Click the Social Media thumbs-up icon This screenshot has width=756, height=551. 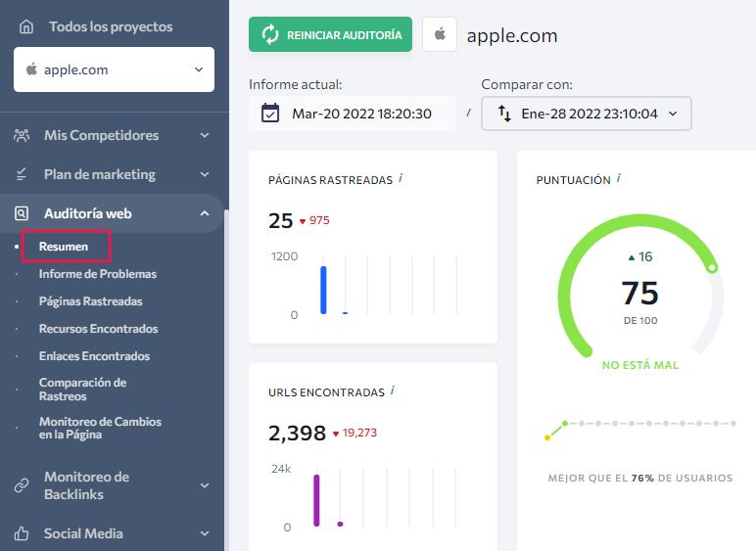[x=22, y=533]
